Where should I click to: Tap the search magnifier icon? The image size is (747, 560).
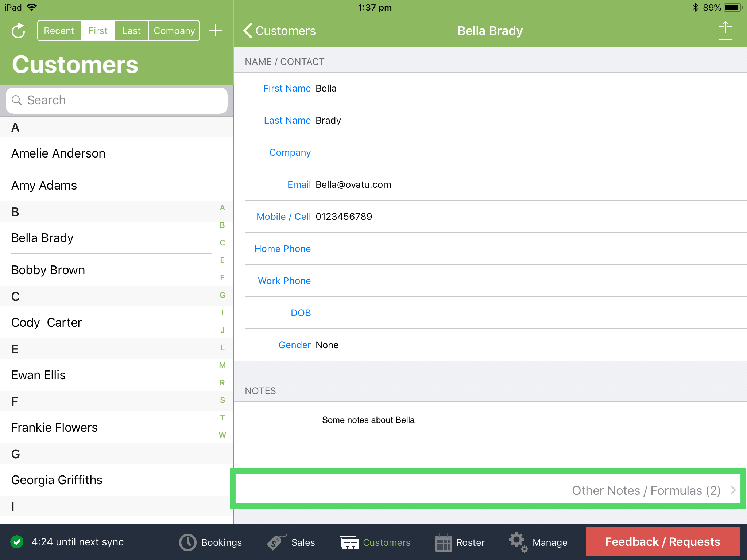[x=17, y=100]
